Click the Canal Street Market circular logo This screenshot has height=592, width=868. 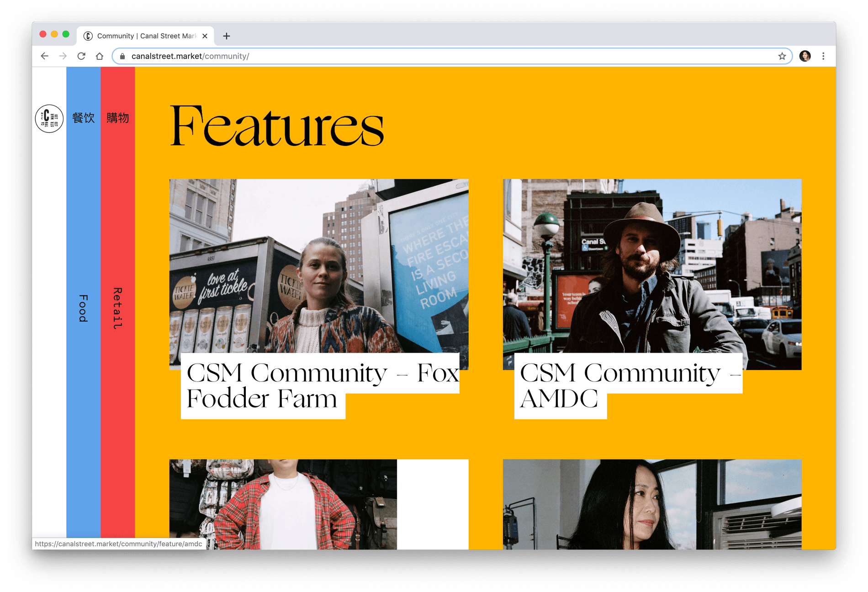49,118
